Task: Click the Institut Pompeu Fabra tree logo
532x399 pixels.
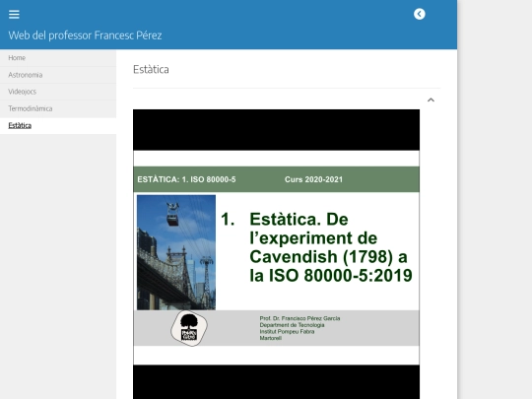Action: pyautogui.click(x=189, y=328)
